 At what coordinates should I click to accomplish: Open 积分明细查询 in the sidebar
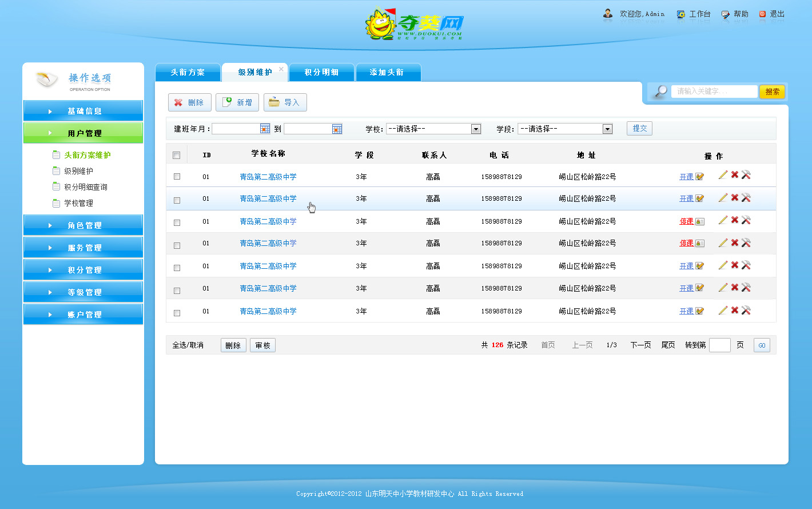[x=86, y=187]
